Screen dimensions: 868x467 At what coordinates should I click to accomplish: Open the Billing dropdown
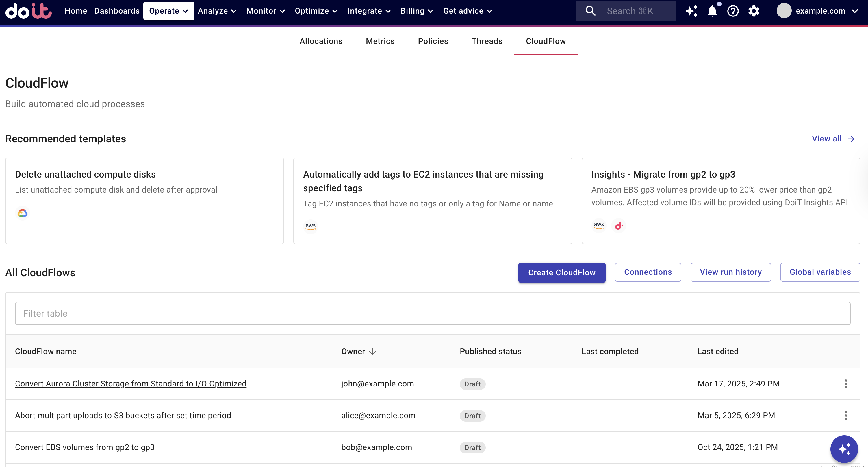[x=417, y=11]
